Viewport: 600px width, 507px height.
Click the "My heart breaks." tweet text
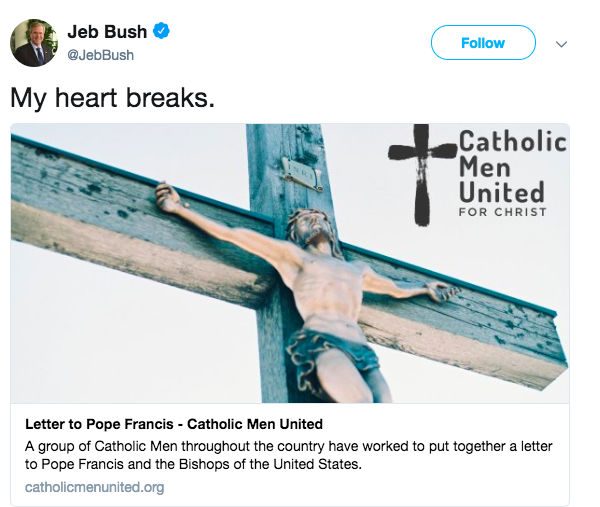coord(112,98)
